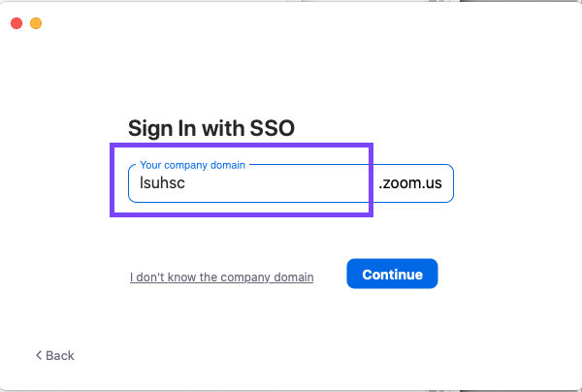Screen dimensions: 582x392
Task: Click the word "SSO" in the title
Action: pos(271,128)
